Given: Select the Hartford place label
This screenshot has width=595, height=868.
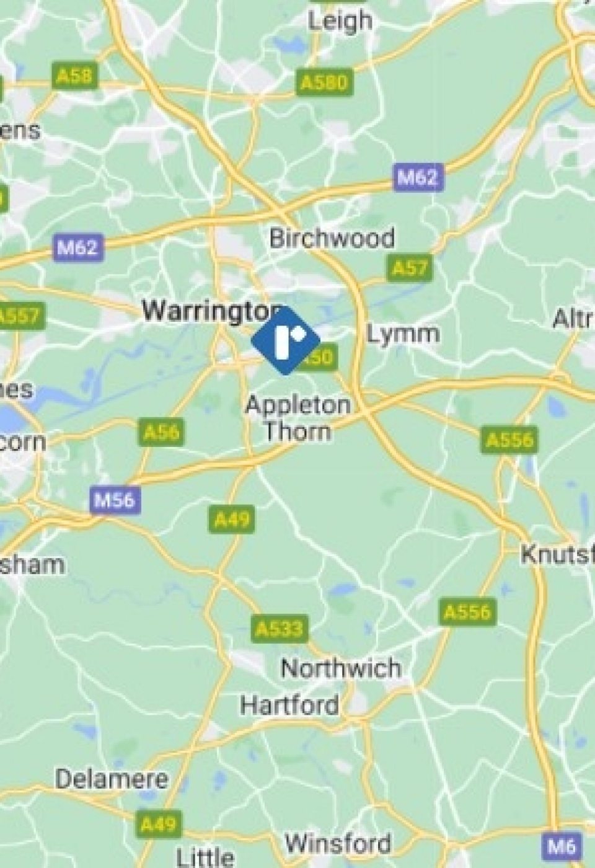Looking at the screenshot, I should point(289,705).
